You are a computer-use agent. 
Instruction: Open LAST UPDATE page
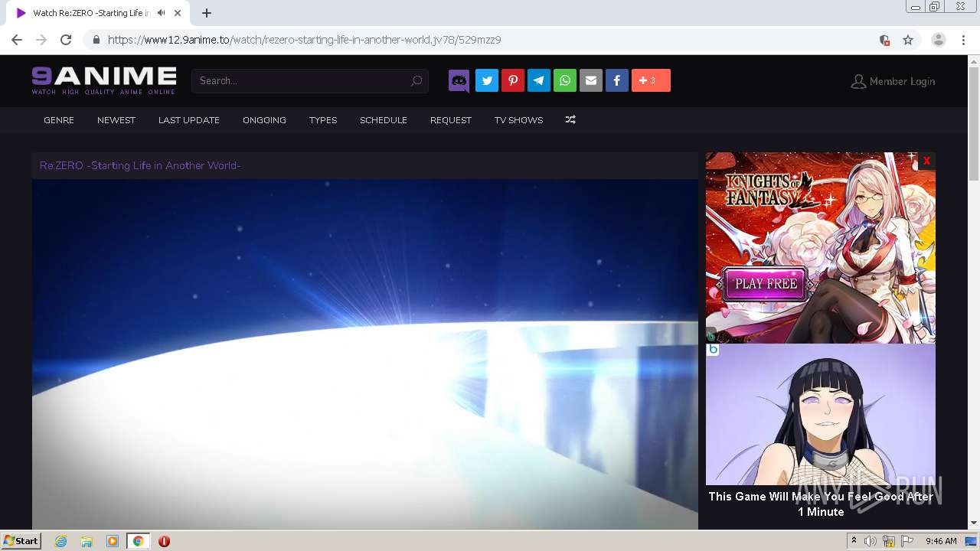[189, 120]
